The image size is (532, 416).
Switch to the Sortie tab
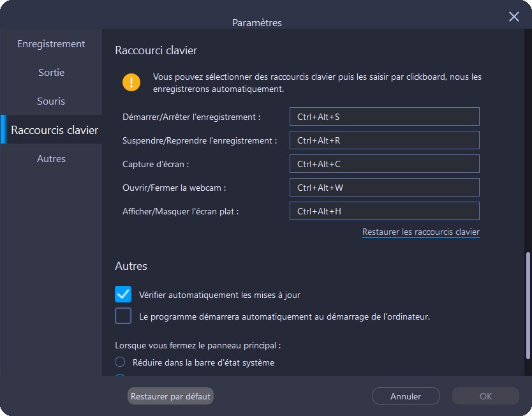tap(51, 73)
